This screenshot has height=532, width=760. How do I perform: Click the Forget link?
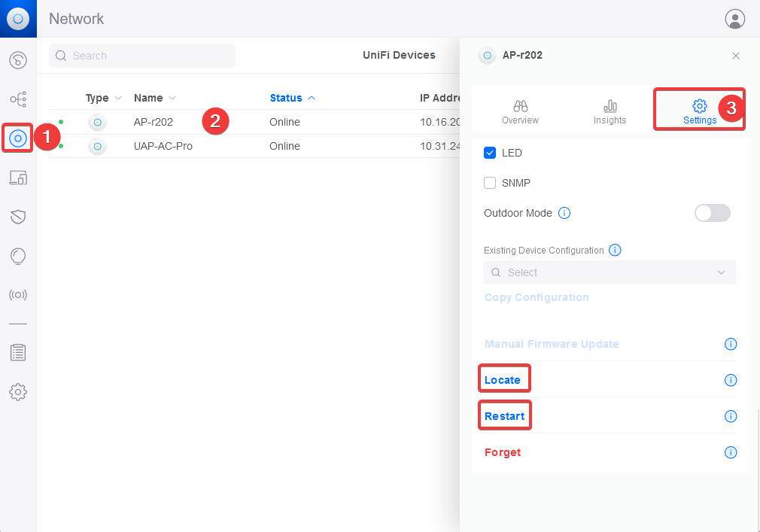click(x=503, y=452)
